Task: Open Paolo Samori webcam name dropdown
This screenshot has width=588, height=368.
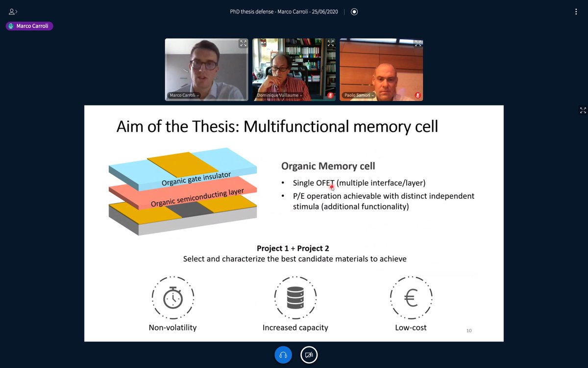Action: [x=359, y=95]
